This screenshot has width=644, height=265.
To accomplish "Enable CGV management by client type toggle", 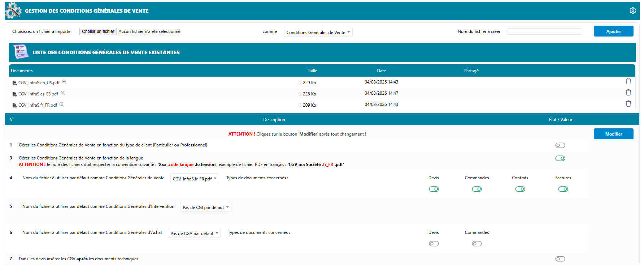I will click(x=560, y=145).
